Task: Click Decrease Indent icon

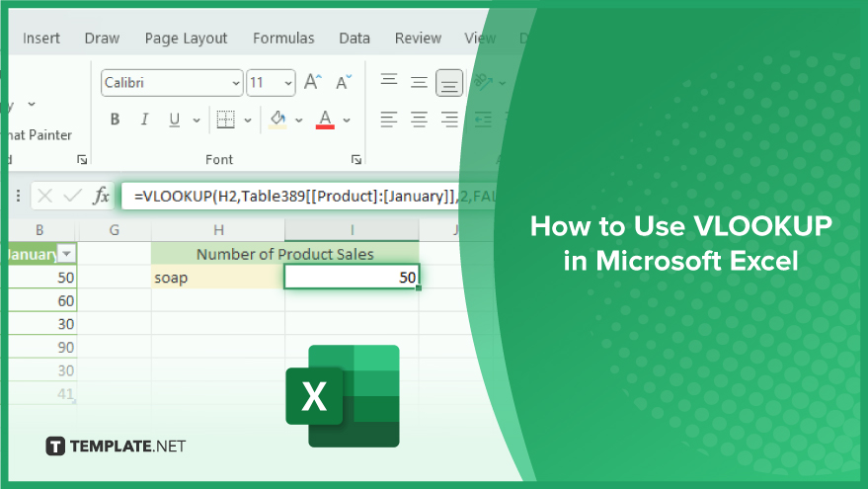Action: (x=483, y=120)
